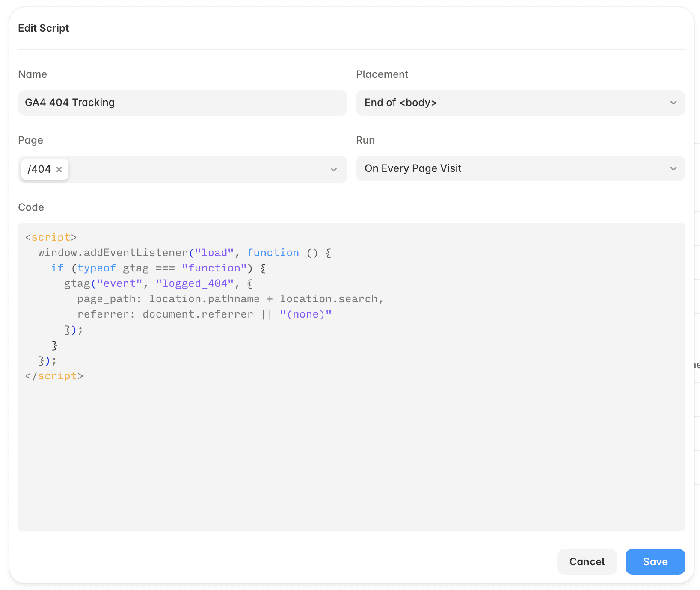
Task: Click the referrer code line
Action: tap(204, 314)
